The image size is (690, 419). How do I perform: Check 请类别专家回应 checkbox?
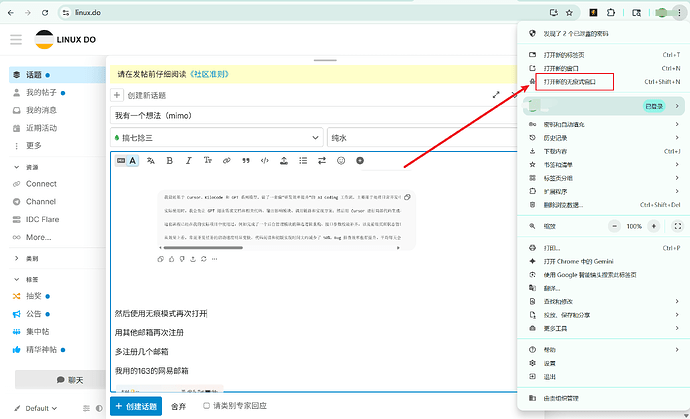pos(206,406)
